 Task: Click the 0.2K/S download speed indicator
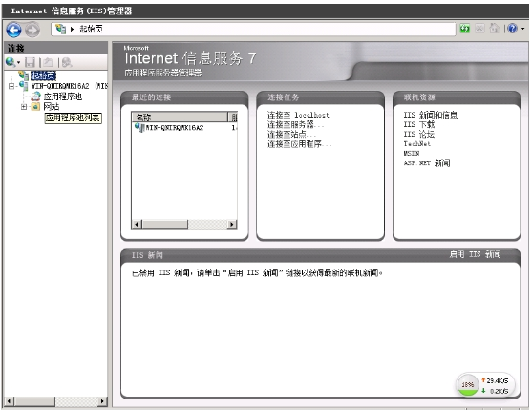click(x=495, y=391)
